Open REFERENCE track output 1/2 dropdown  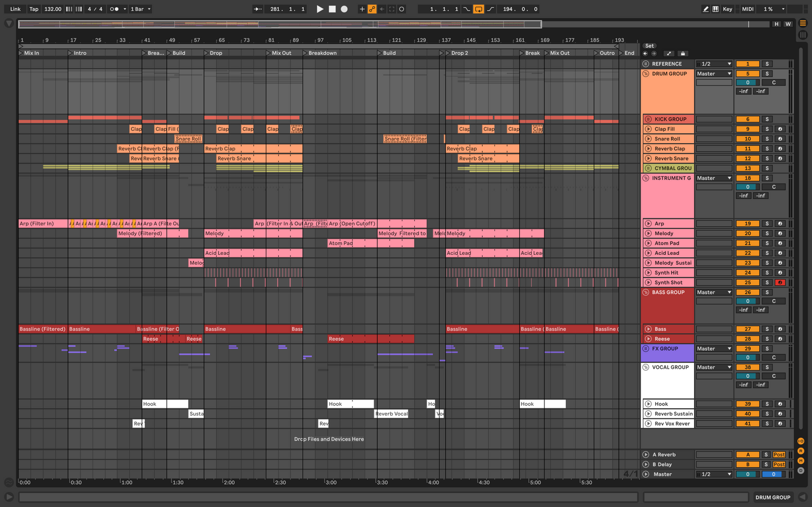[714, 64]
